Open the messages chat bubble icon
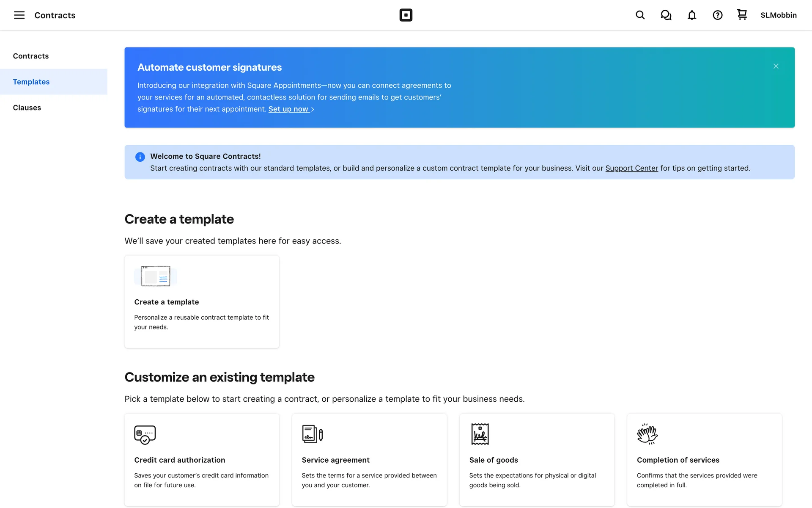 666,15
